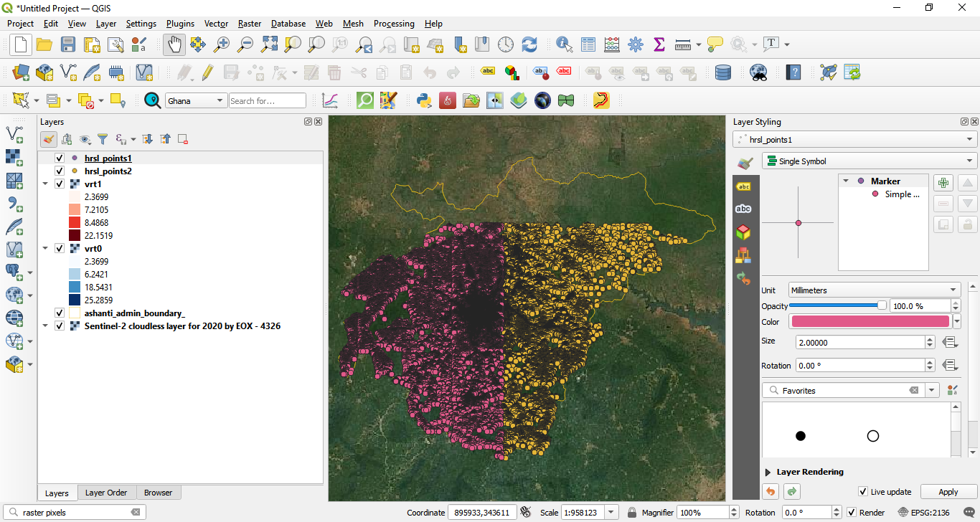Click the Help question mark icon
The width and height of the screenshot is (980, 522).
point(793,72)
